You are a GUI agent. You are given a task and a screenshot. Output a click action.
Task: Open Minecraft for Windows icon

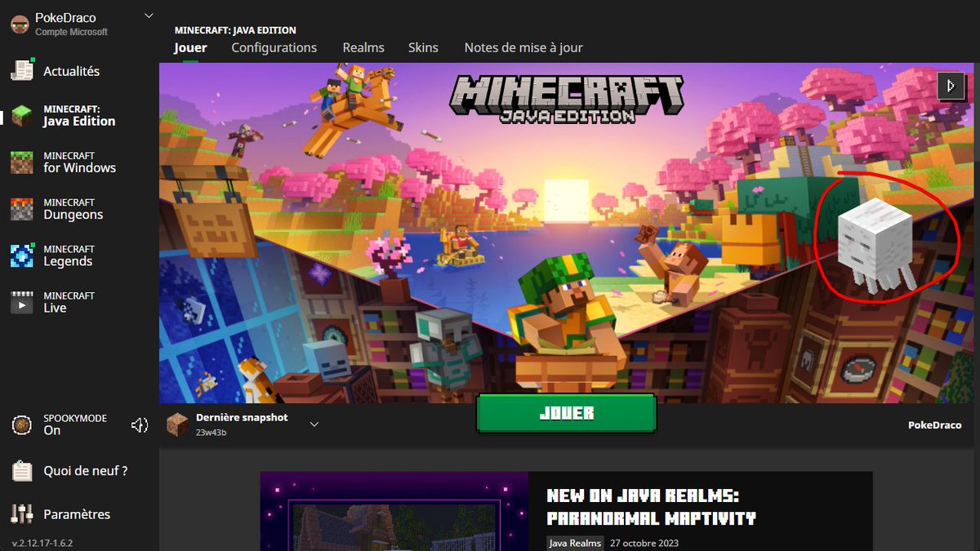click(x=21, y=162)
